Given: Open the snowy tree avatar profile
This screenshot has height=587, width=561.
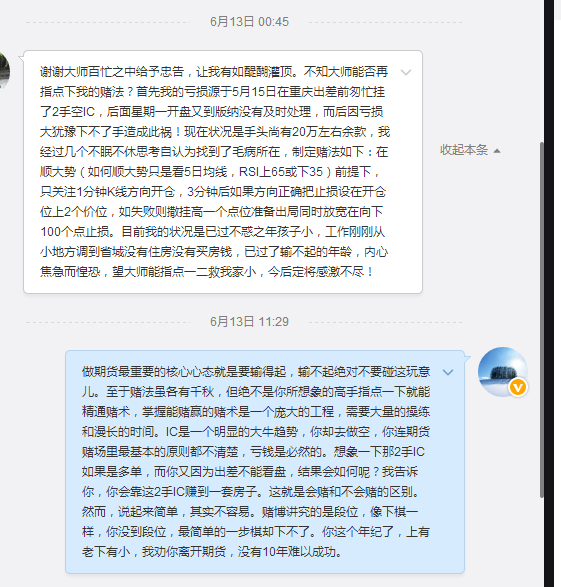Looking at the screenshot, I should point(503,372).
